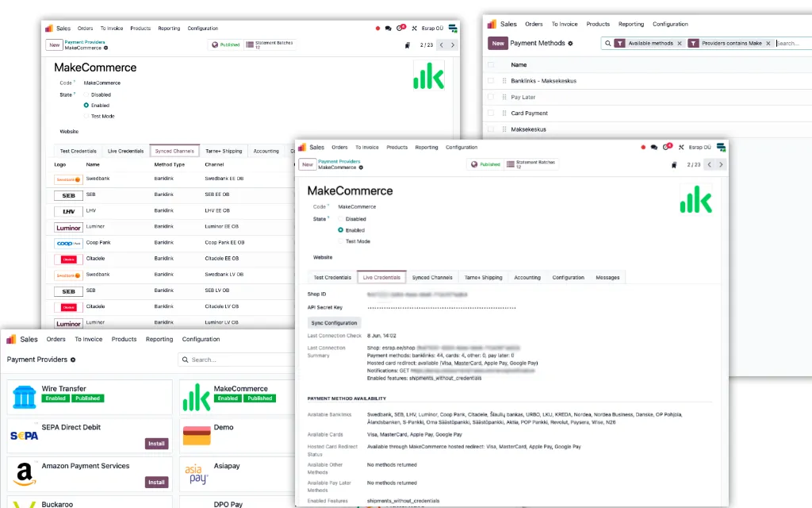Click the LHV logo in Synced Channels list

tap(68, 211)
